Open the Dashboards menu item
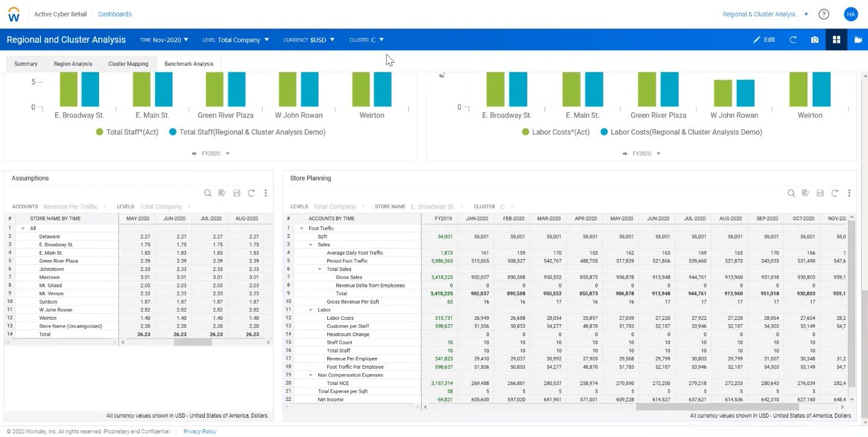The height and width of the screenshot is (437, 868). click(114, 13)
